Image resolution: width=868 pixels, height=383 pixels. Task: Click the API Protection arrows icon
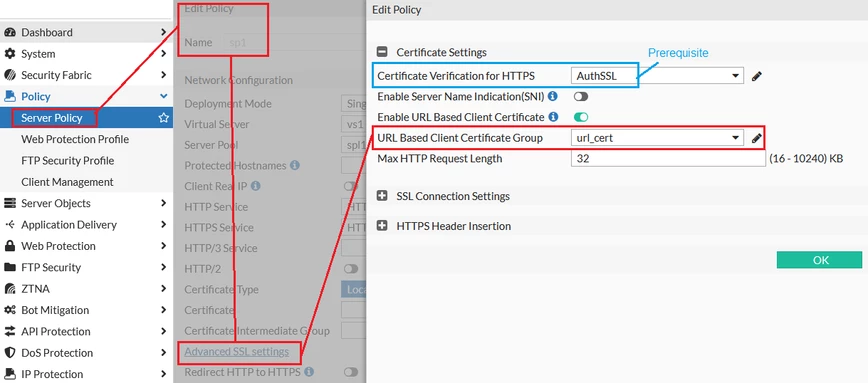tap(10, 332)
